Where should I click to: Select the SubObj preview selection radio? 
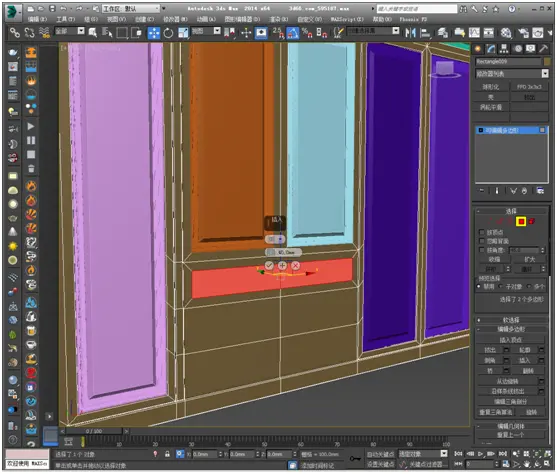(x=501, y=286)
